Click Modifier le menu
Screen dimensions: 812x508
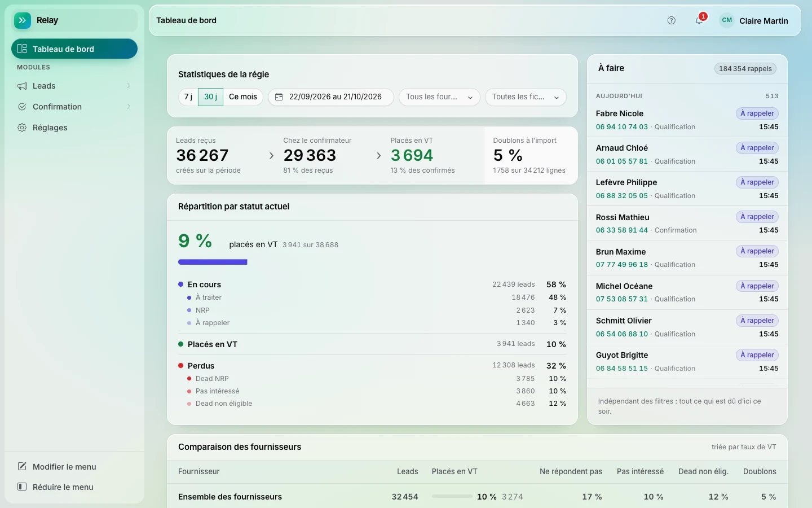[x=74, y=467]
